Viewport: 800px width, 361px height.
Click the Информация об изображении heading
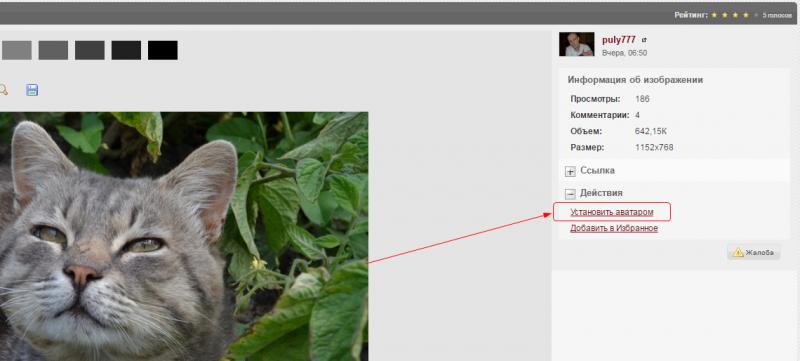coord(635,80)
